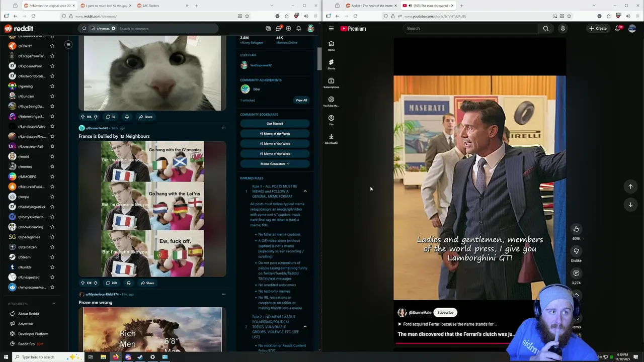Image resolution: width=644 pixels, height=362 pixels.
Task: Open YouTube Subscriptions sidebar icon
Action: (331, 83)
